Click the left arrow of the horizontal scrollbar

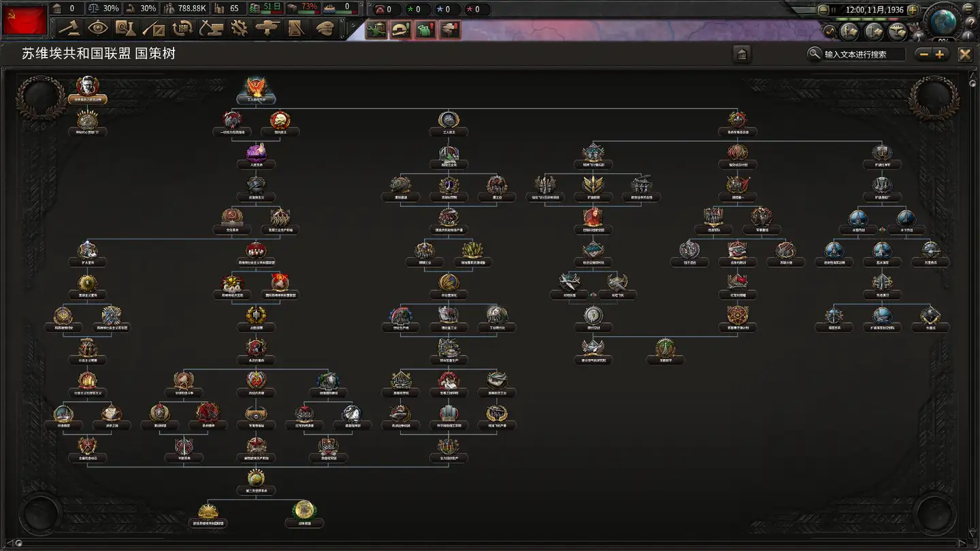[x=8, y=544]
